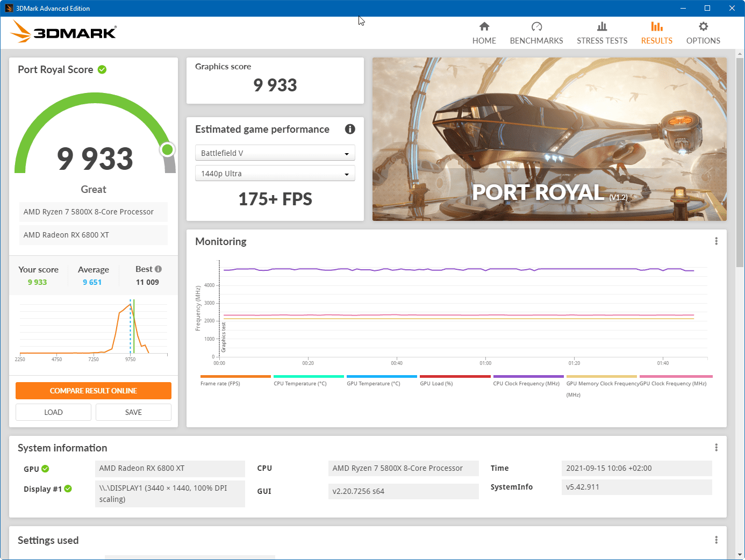Image resolution: width=745 pixels, height=560 pixels.
Task: Click the GPU value in System information
Action: click(170, 469)
